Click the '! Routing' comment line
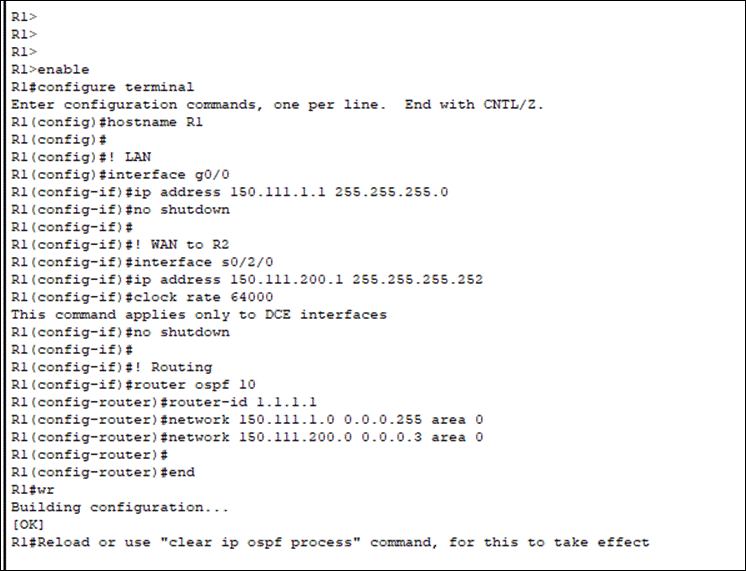This screenshot has height=571, width=746. coord(111,367)
